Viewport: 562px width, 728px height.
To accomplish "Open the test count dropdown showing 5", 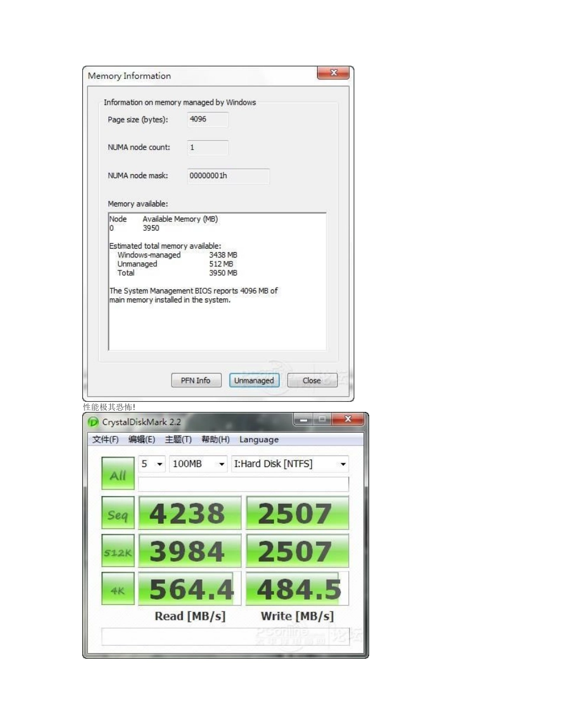I will [151, 464].
